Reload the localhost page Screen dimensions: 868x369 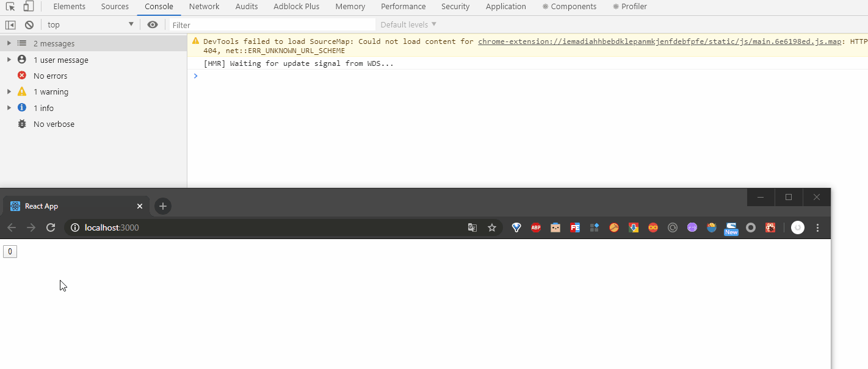(51, 227)
